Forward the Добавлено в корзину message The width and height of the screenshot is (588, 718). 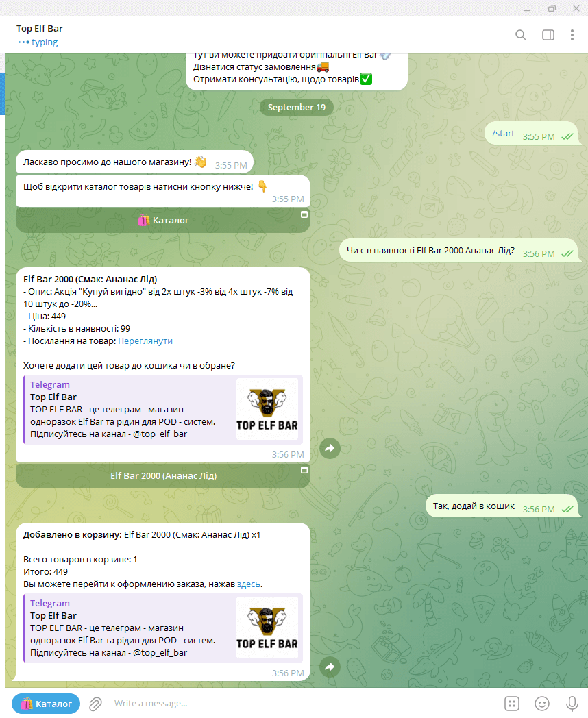coord(330,667)
